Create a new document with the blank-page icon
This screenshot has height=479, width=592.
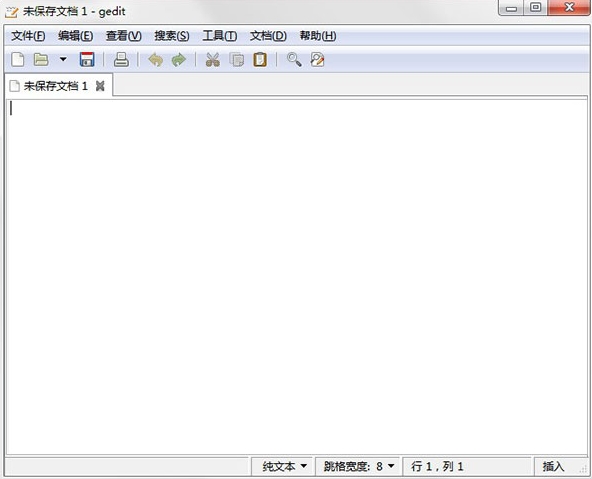(x=18, y=60)
